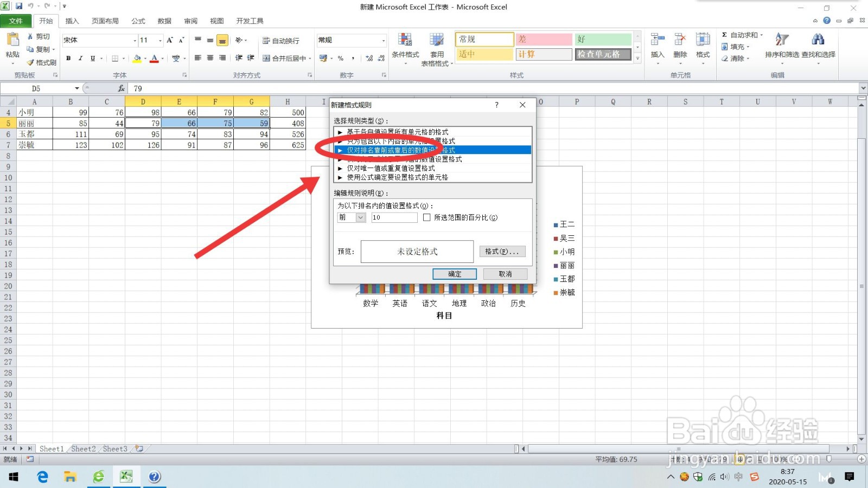Viewport: 868px width, 488px height.
Task: Select rule type 仅对唯一值或重复值设置格式
Action: [433, 168]
